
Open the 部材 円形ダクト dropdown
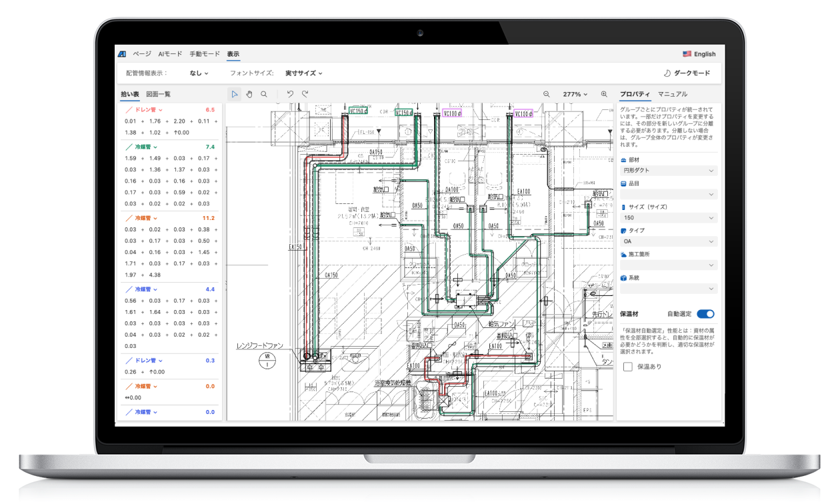coord(669,171)
